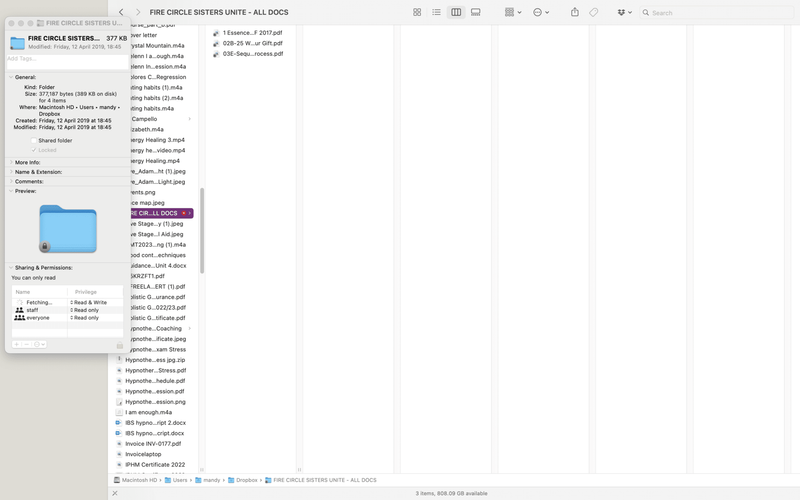Open the Campello folder

point(161,119)
